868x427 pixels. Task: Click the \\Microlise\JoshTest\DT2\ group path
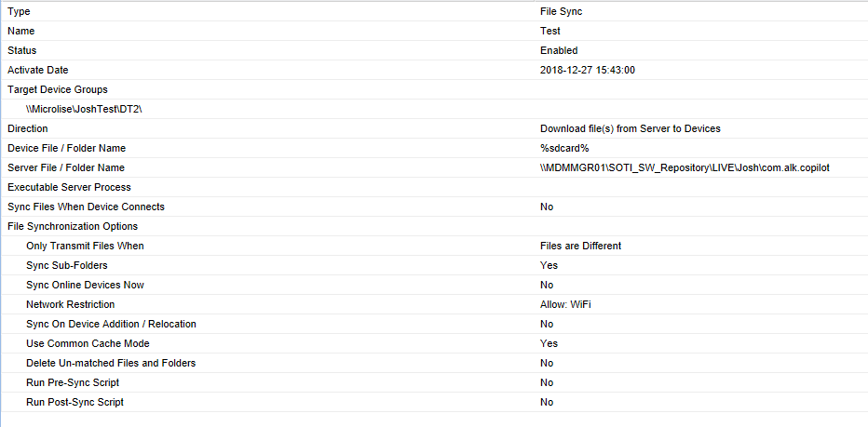point(83,109)
